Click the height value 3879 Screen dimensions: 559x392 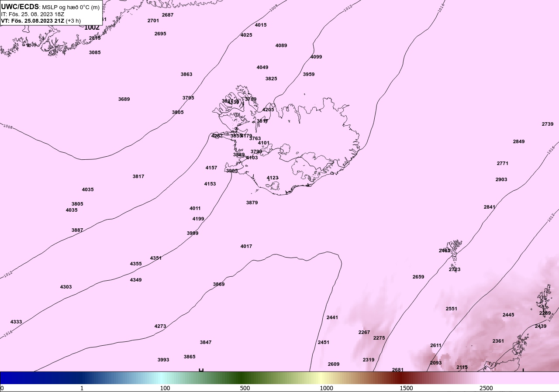252,203
